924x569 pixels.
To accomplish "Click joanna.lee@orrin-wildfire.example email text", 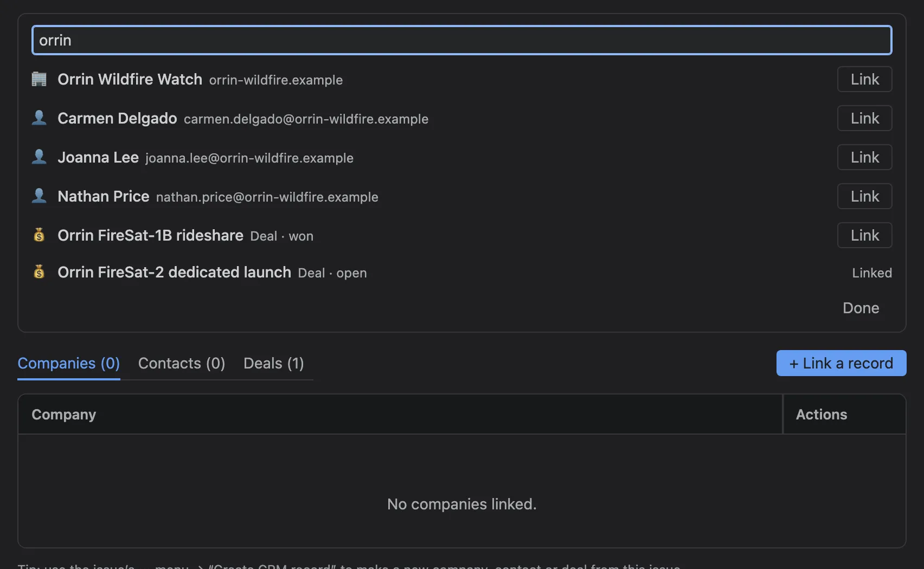I will coord(249,158).
